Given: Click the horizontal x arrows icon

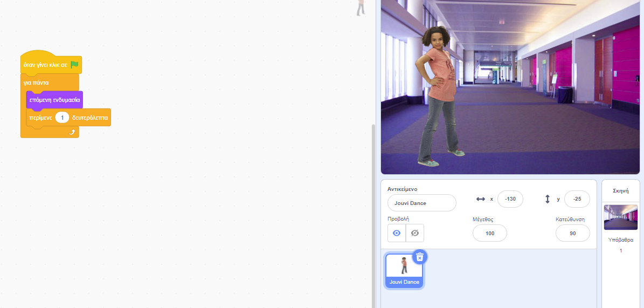Looking at the screenshot, I should tap(481, 199).
